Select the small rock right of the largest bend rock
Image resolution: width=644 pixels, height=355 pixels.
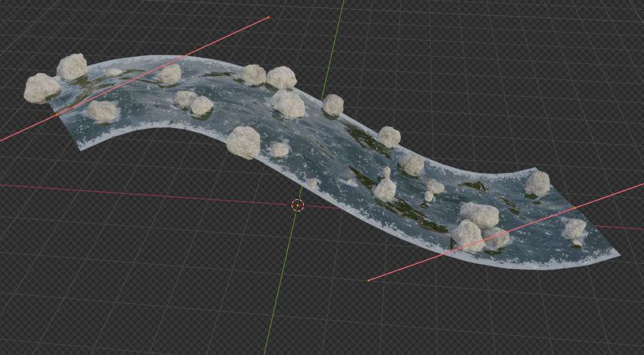pos(280,149)
